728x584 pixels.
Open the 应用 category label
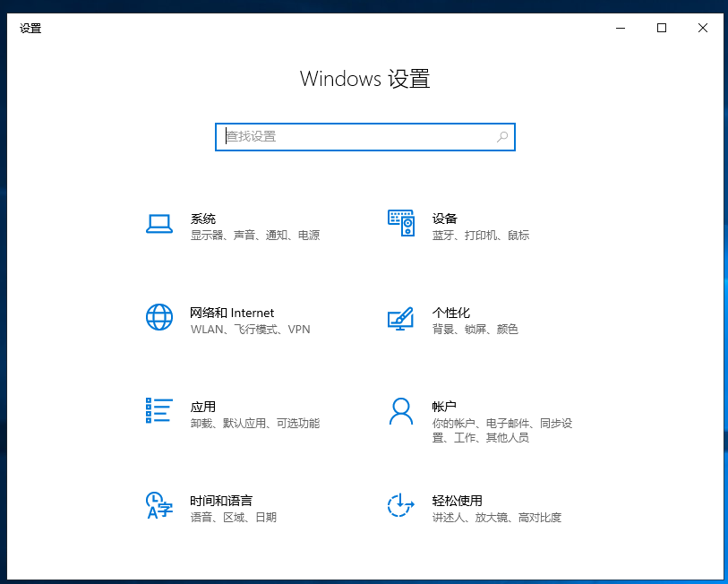click(203, 407)
